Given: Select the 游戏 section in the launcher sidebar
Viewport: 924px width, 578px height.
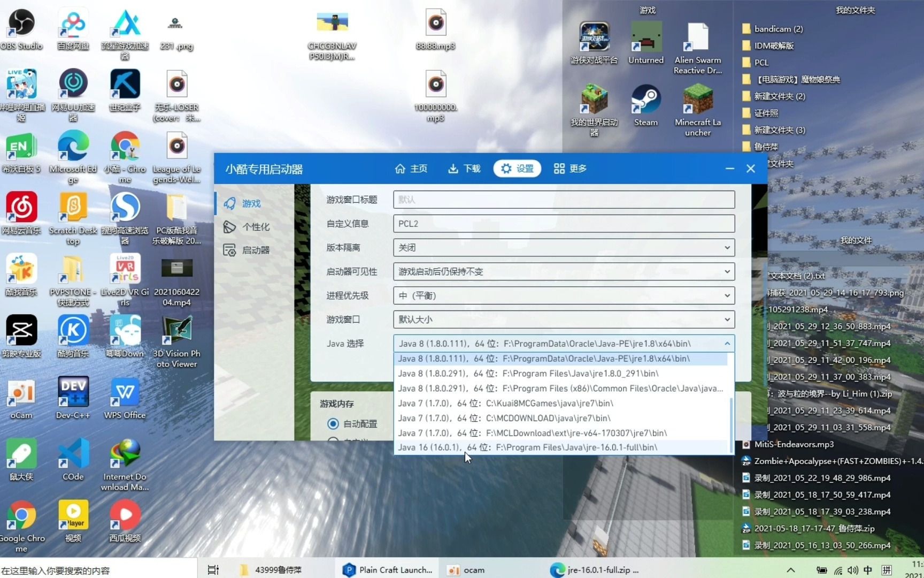Looking at the screenshot, I should tap(252, 203).
